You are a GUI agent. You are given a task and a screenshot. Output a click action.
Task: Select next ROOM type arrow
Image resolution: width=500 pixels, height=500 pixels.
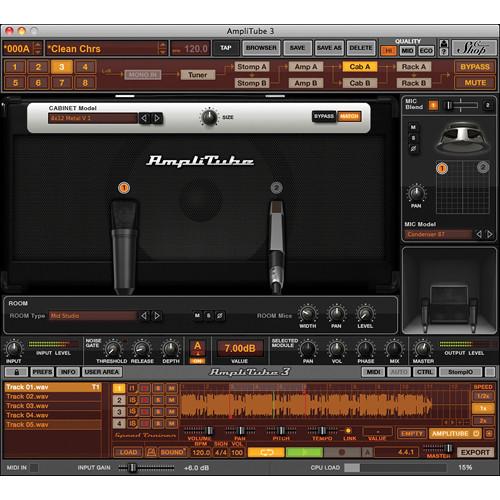(157, 315)
